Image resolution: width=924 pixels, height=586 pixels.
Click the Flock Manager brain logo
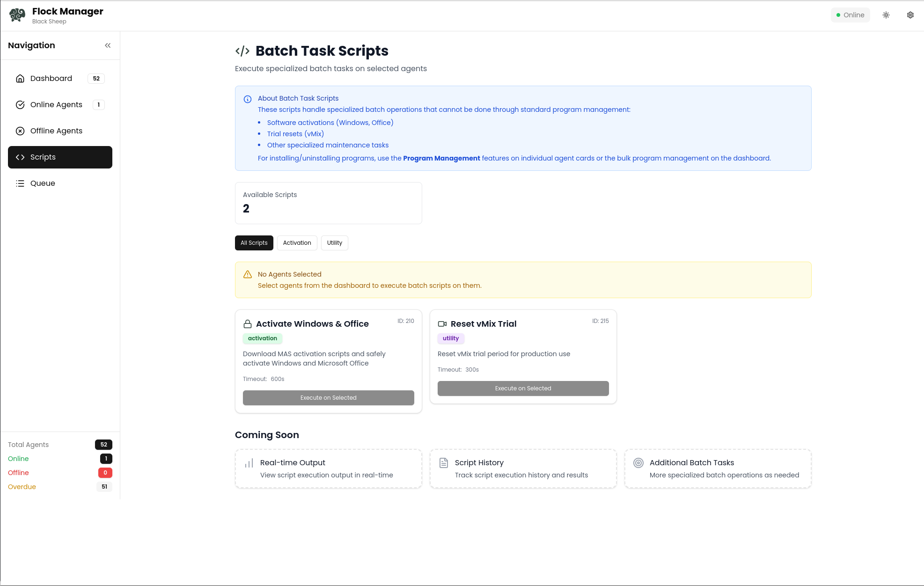click(x=17, y=15)
